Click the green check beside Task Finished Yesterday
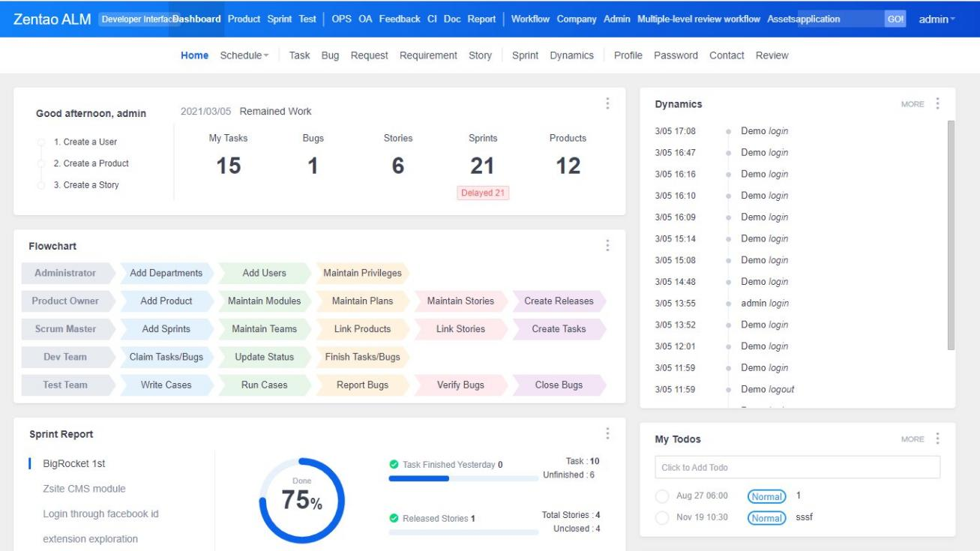 394,465
